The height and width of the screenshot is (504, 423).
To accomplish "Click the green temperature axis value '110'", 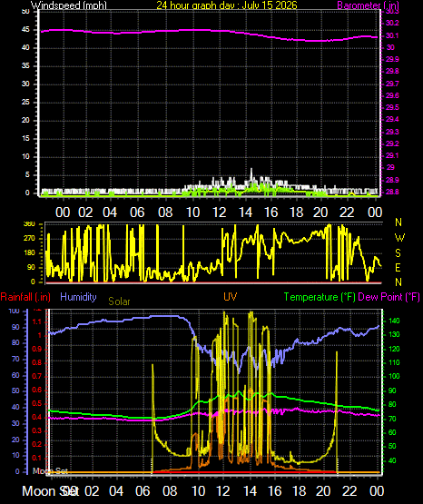I will click(394, 362).
